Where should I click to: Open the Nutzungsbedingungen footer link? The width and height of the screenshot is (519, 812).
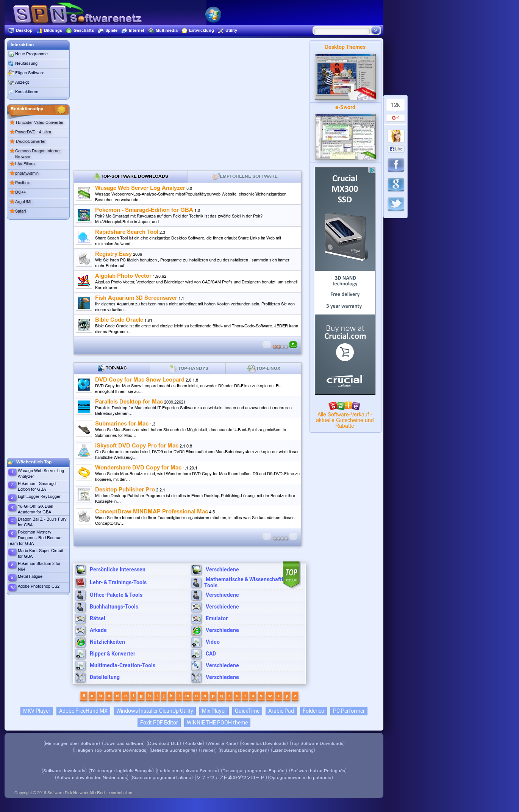tap(244, 750)
